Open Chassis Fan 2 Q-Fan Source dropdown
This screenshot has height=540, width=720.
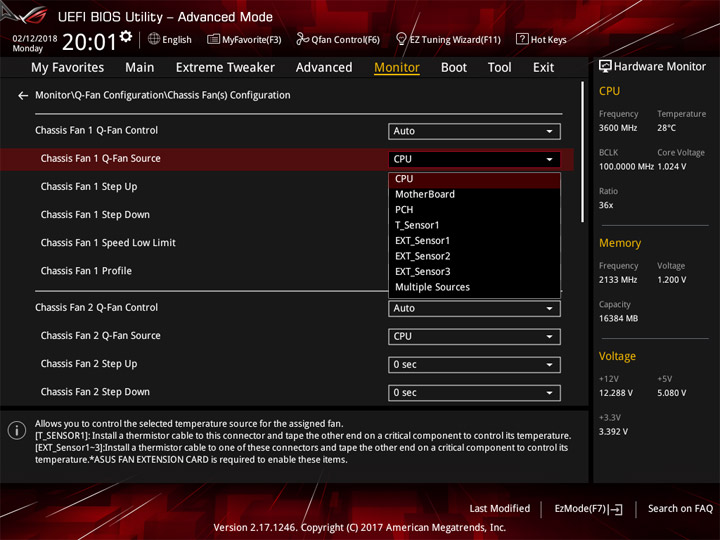(x=474, y=337)
